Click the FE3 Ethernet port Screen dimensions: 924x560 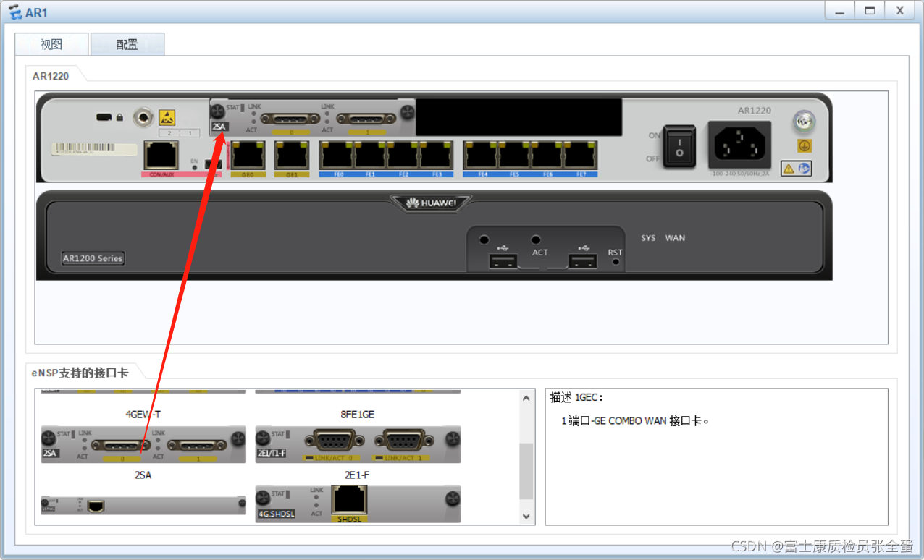[436, 155]
